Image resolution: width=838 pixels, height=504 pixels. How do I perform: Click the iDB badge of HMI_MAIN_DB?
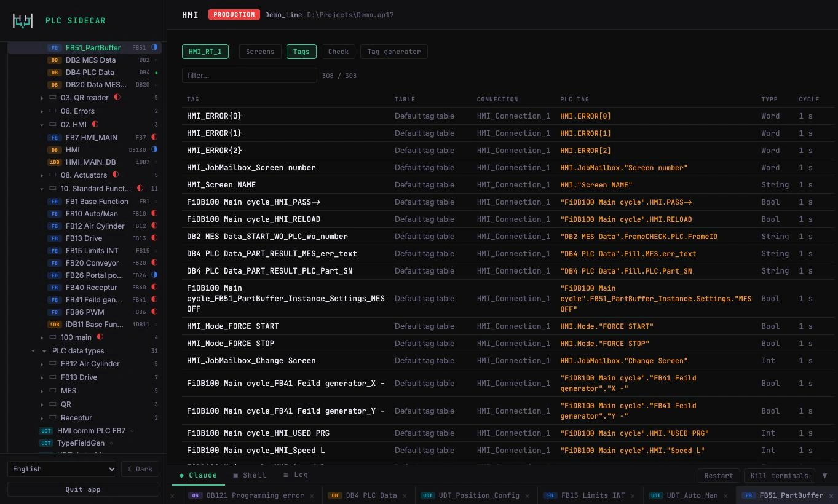click(x=55, y=162)
